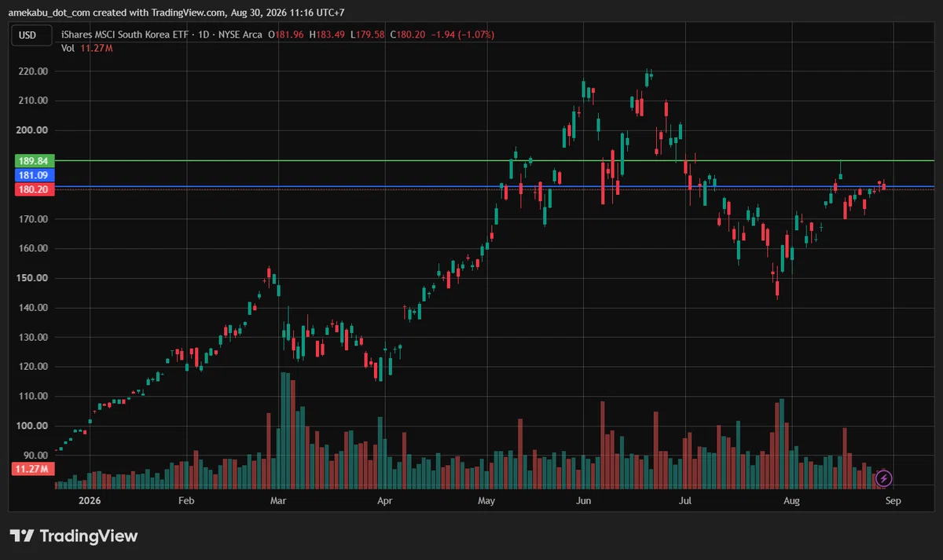Click the 160.00 price axis label
The width and height of the screenshot is (943, 560).
[32, 248]
